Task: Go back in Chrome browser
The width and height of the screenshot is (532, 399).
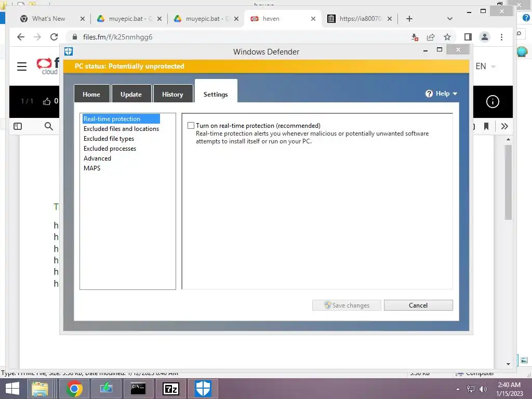Action: [21, 37]
